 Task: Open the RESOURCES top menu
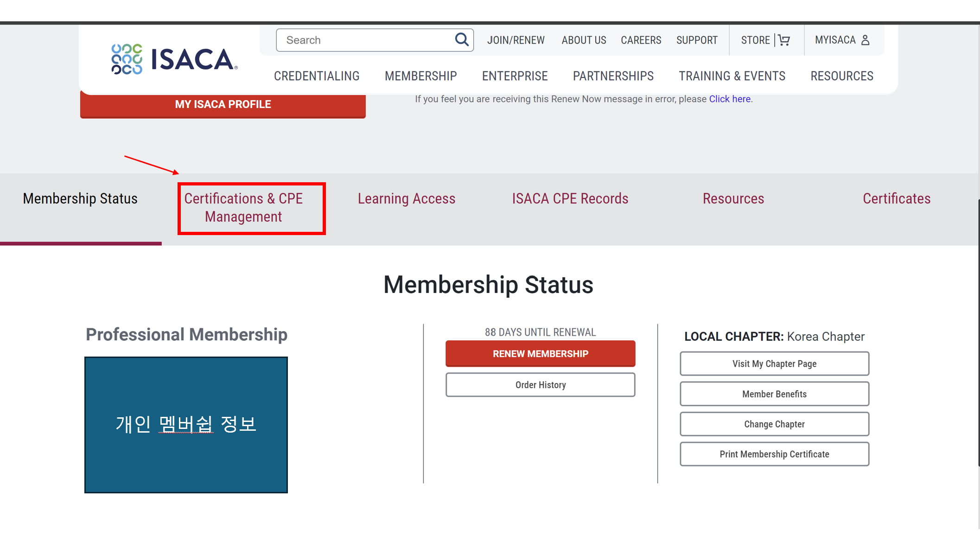(x=842, y=76)
